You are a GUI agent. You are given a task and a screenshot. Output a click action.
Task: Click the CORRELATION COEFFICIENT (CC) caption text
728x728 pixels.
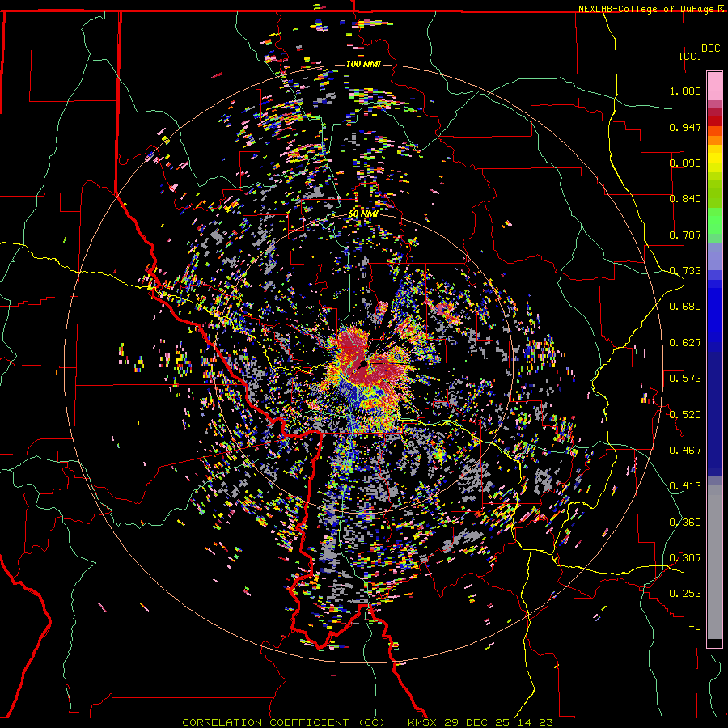coord(283,722)
